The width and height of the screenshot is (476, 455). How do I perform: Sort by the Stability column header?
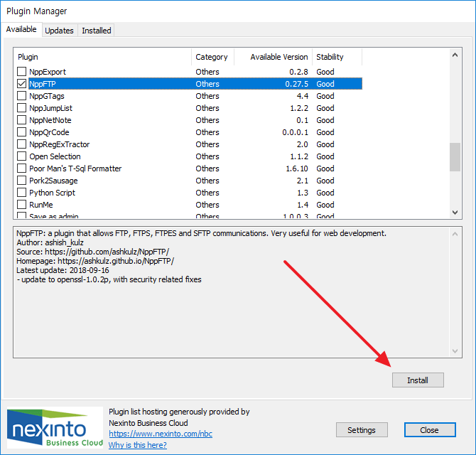pyautogui.click(x=337, y=57)
